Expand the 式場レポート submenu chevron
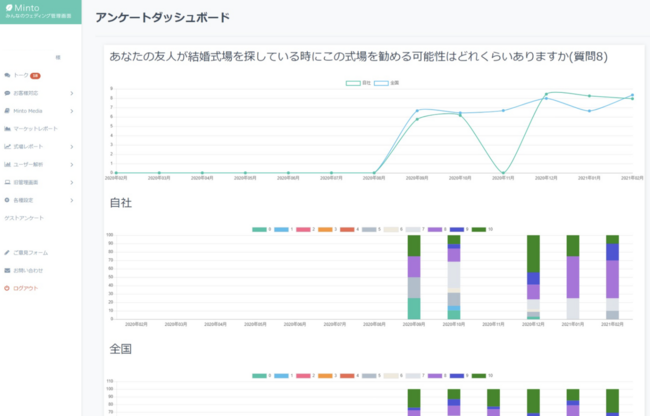This screenshot has height=417, width=650. pos(72,147)
